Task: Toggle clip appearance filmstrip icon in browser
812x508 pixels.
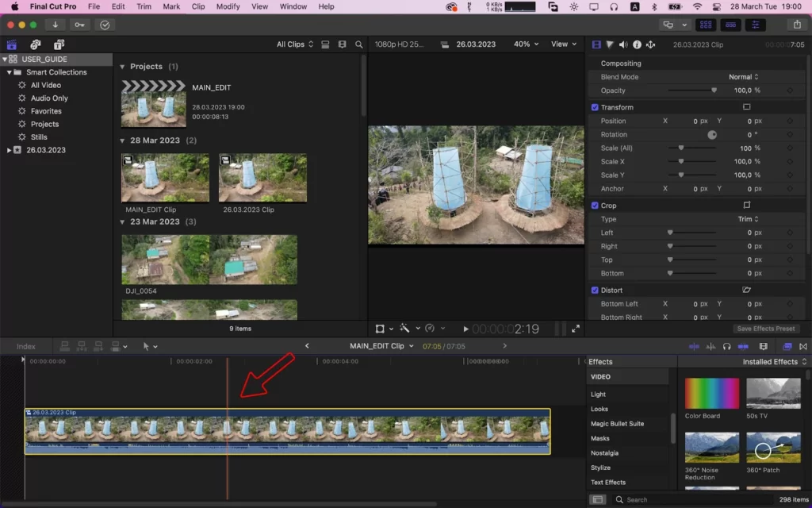Action: point(342,44)
